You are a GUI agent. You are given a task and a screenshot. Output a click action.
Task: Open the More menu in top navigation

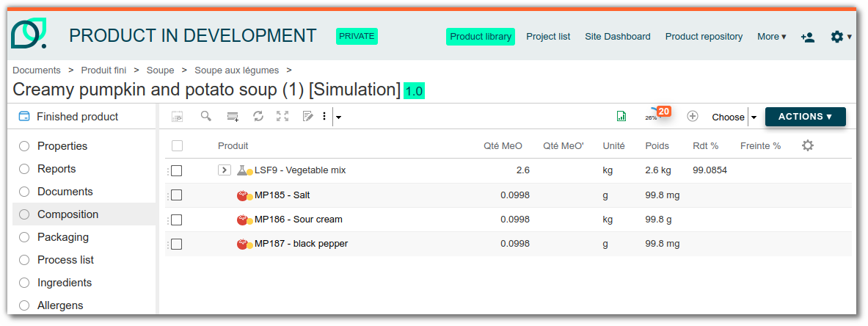pos(772,37)
